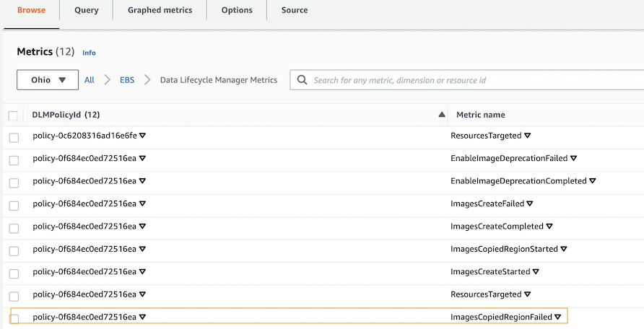
Task: Check the EnableImageDeprecationFailed row checkbox
Action: coord(14,160)
